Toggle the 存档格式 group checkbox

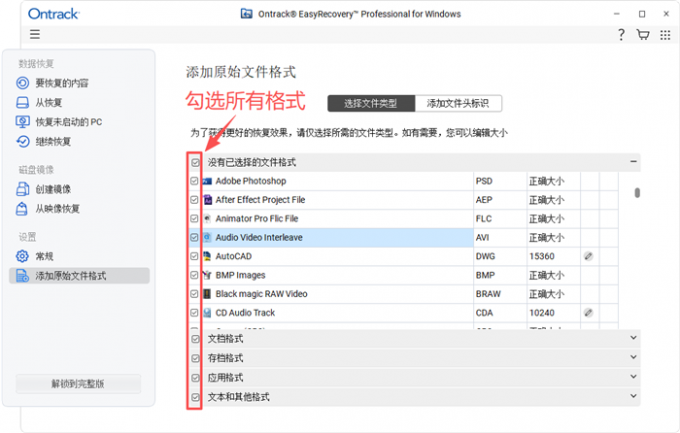click(x=195, y=358)
